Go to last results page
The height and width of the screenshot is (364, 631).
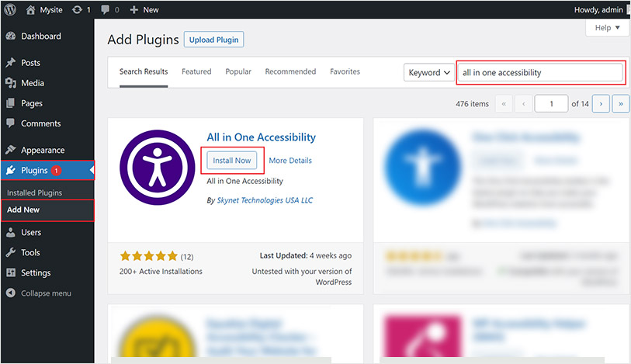point(621,104)
